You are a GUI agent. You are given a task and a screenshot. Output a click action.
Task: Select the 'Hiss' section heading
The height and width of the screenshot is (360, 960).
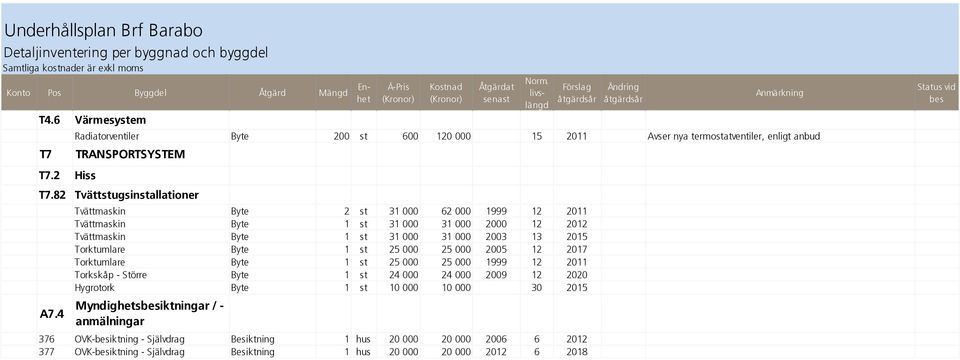tap(85, 176)
